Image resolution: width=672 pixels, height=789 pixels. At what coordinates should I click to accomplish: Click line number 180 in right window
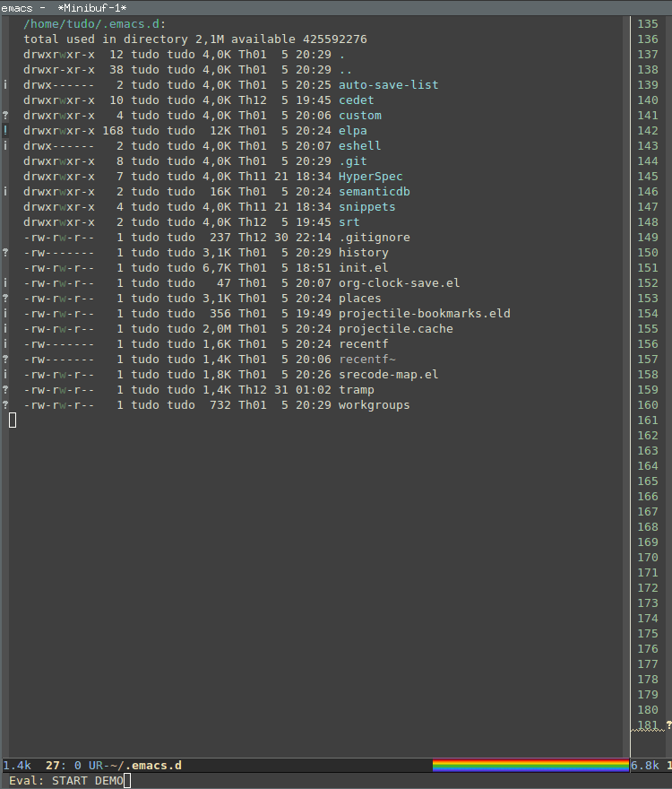pos(647,709)
